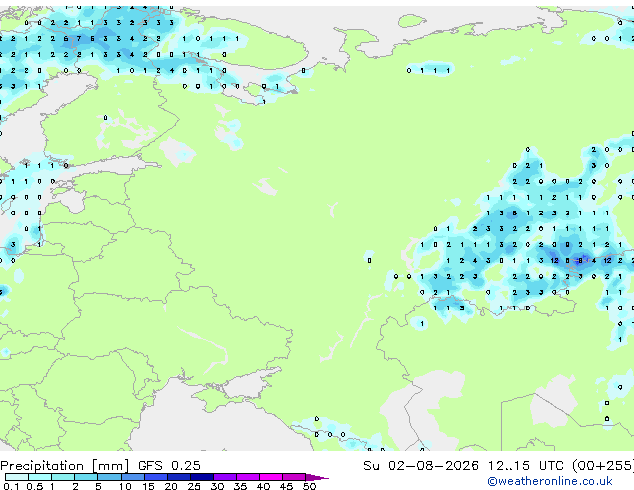Click the 5–10 mm legend color box

(109, 477)
